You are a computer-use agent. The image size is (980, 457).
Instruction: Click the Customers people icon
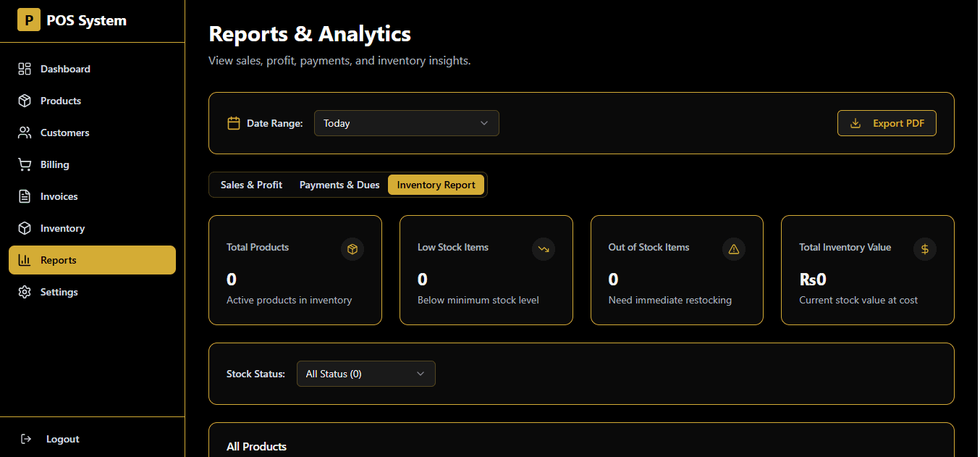coord(25,133)
